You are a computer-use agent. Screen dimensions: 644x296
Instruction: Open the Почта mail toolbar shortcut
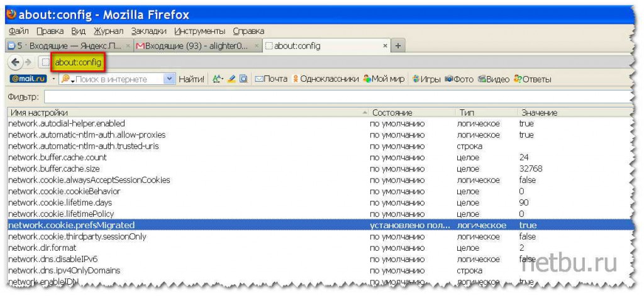270,79
